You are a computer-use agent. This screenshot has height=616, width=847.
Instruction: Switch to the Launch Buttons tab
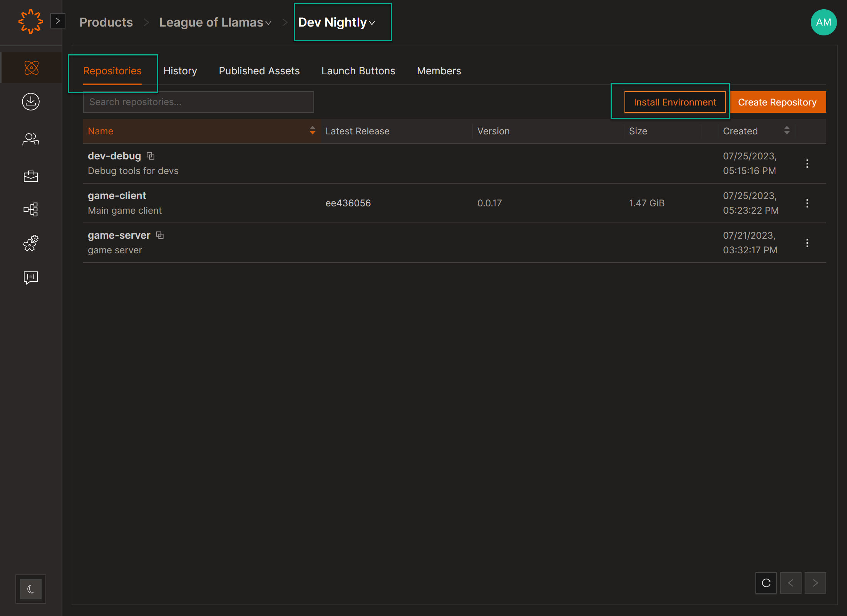tap(358, 71)
